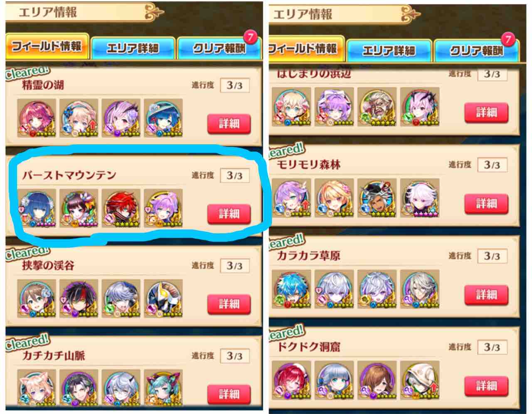Select blonde character in モリモリ森林
This screenshot has height=414, width=532.
pos(334,198)
